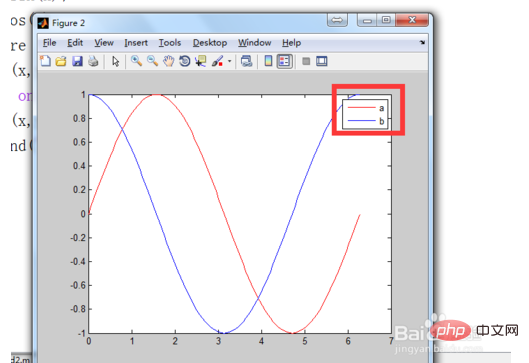Open the View menu
This screenshot has width=529, height=363.
coord(104,43)
